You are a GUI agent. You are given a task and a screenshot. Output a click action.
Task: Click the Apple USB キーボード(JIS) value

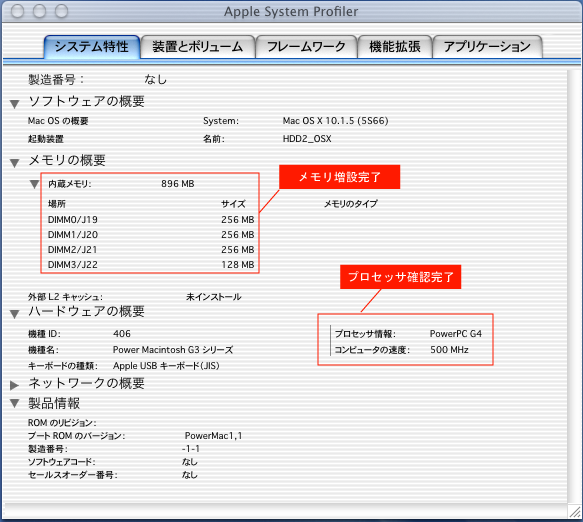pyautogui.click(x=166, y=366)
